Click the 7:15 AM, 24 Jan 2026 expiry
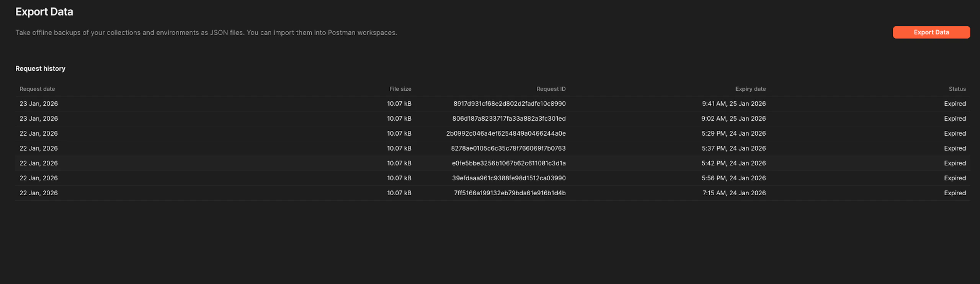The height and width of the screenshot is (284, 980). coord(734,193)
